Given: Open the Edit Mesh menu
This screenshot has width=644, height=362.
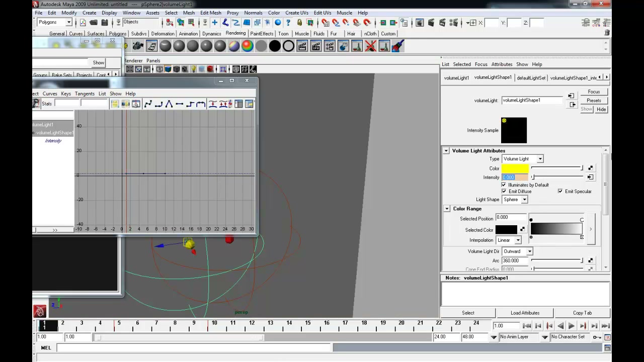Looking at the screenshot, I should (x=210, y=13).
